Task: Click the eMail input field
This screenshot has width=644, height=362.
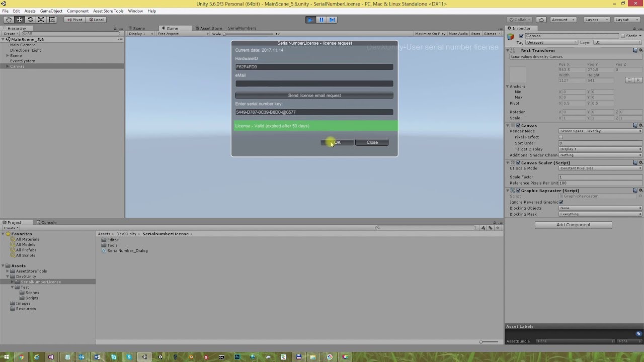Action: pos(314,83)
